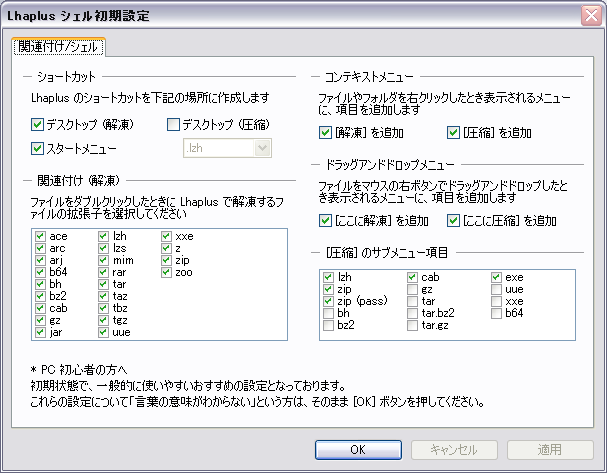Enable xxe in the compress submenu list
Image resolution: width=607 pixels, height=473 pixels.
pyautogui.click(x=496, y=301)
